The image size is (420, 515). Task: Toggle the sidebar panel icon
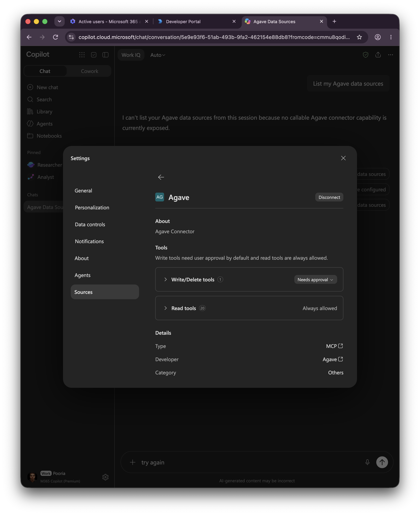(105, 55)
